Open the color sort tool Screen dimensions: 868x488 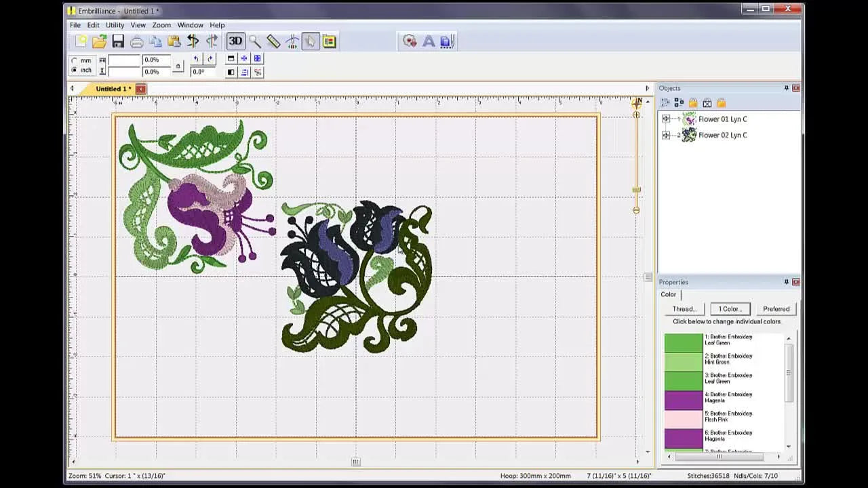coord(328,41)
